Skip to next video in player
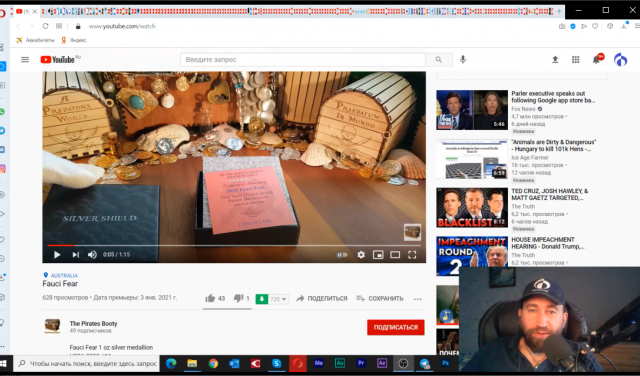Viewport: 640px width, 376px height. [x=76, y=255]
